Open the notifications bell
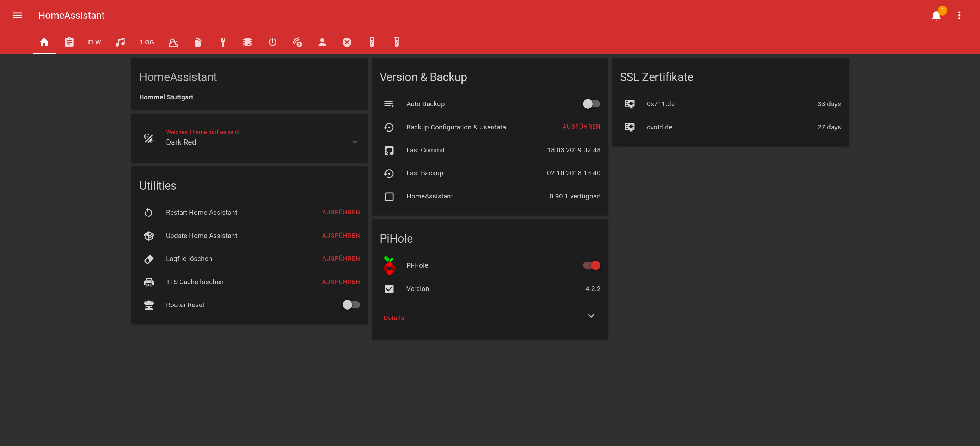The height and width of the screenshot is (446, 980). coord(936,16)
